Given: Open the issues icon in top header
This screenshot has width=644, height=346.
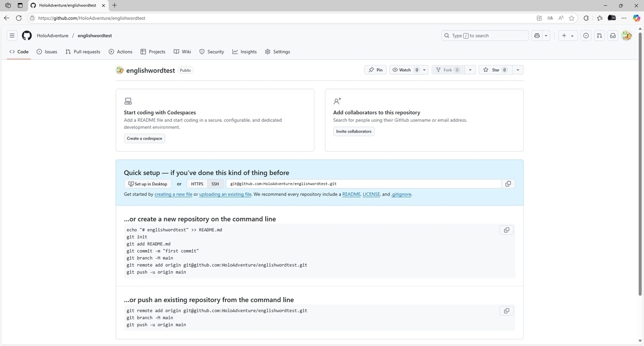Looking at the screenshot, I should click(x=586, y=35).
